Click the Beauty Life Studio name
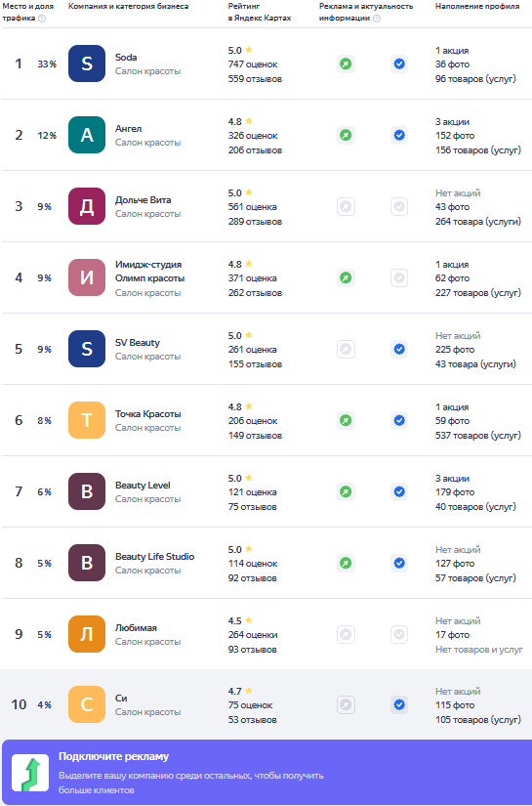Image resolution: width=532 pixels, height=806 pixels. coord(154,557)
